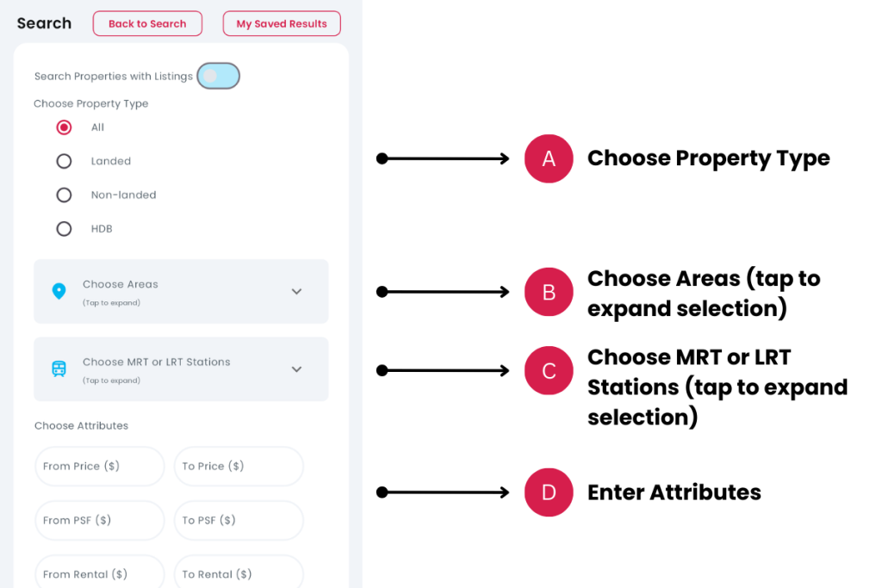The image size is (882, 588).
Task: Select the All property type option
Action: (x=64, y=127)
